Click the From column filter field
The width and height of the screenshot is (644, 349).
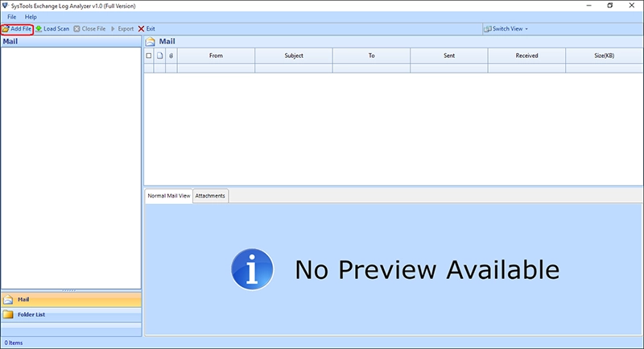(x=216, y=69)
